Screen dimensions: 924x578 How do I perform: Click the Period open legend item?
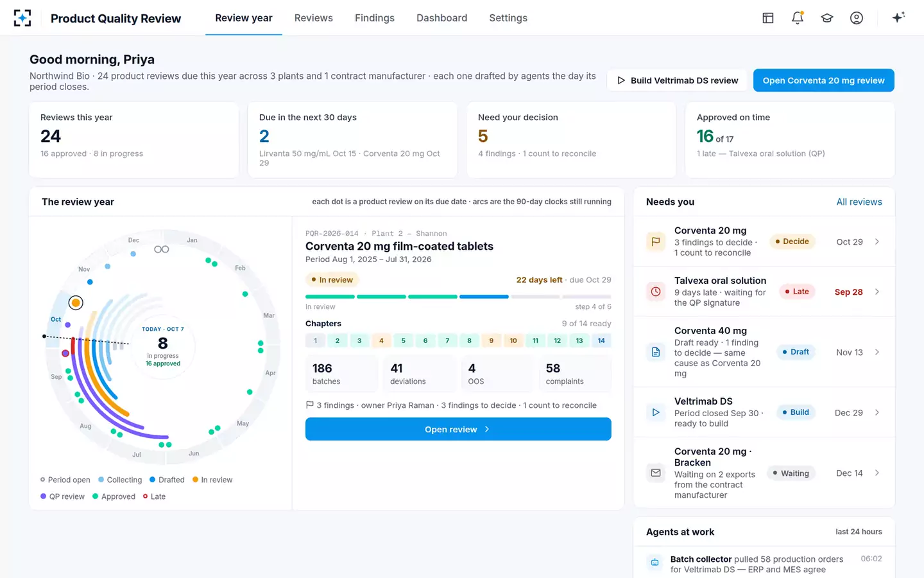(65, 480)
